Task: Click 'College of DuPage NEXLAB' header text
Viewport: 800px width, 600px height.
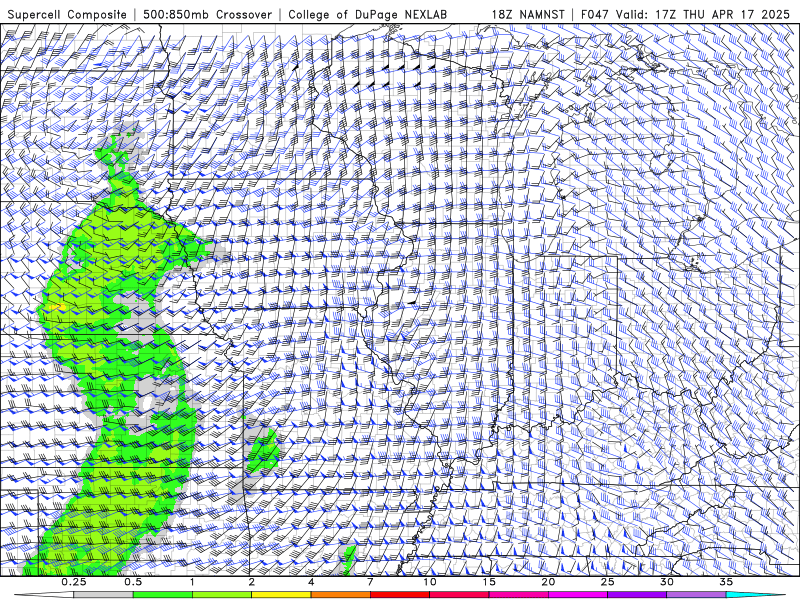Action: 368,15
